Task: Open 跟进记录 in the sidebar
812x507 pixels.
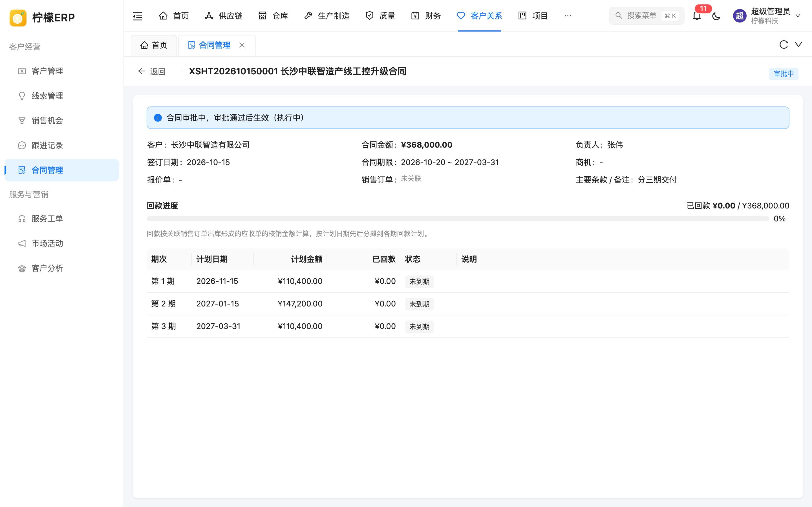Action: point(62,146)
